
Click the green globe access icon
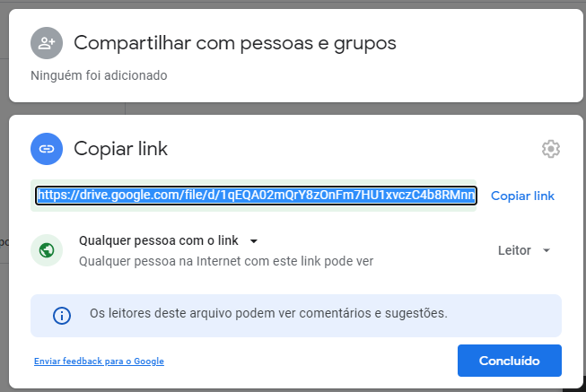(x=47, y=250)
